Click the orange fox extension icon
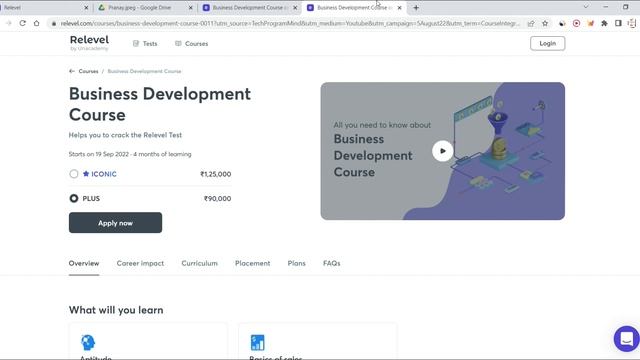Viewport: 640px width, 360px height. pos(590,23)
